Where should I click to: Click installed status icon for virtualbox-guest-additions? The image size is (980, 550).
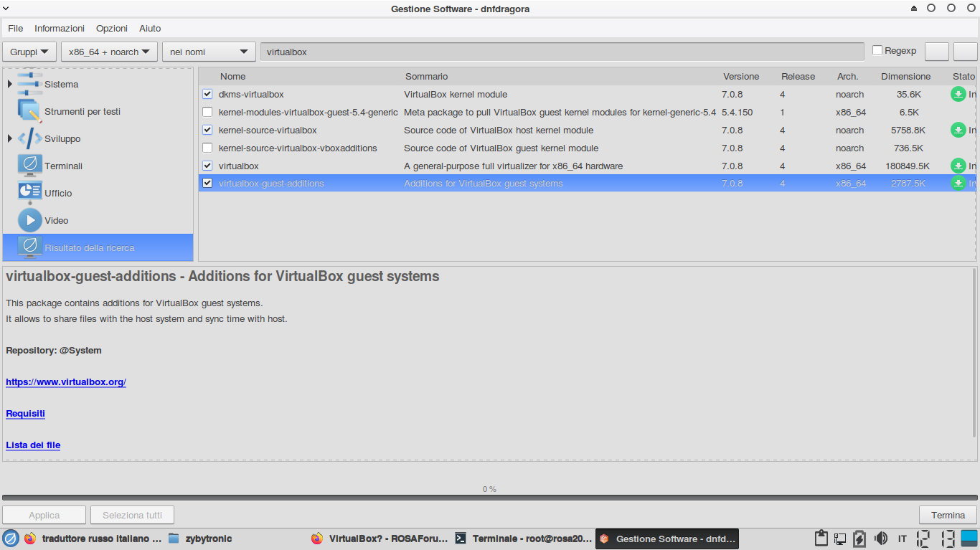click(x=958, y=184)
